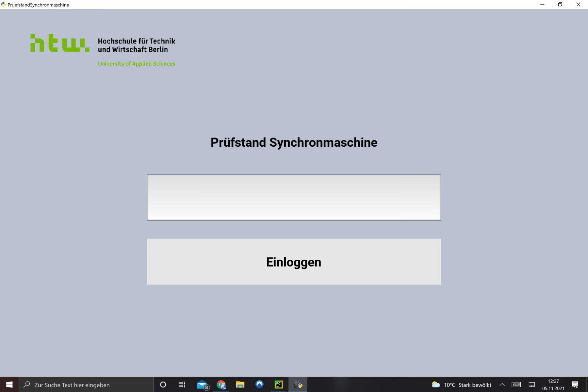Restore down the PruefstandSynchronmaschine window
588x392 pixels.
point(560,5)
